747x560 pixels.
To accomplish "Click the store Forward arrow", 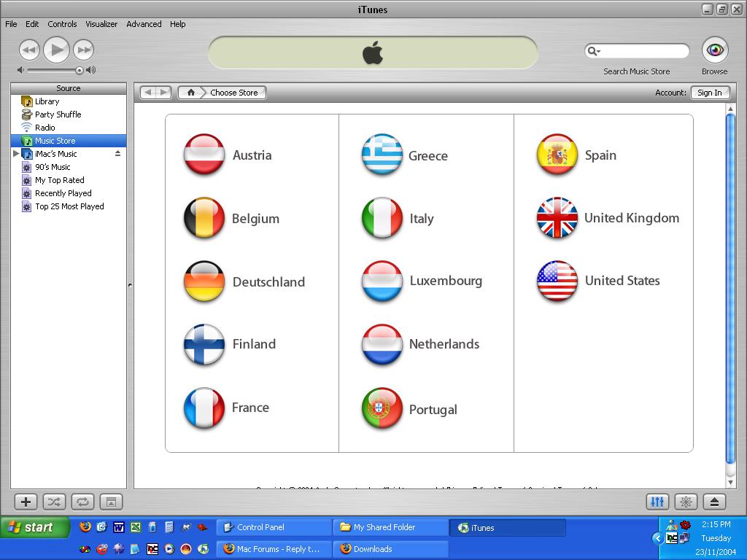I will pos(164,93).
